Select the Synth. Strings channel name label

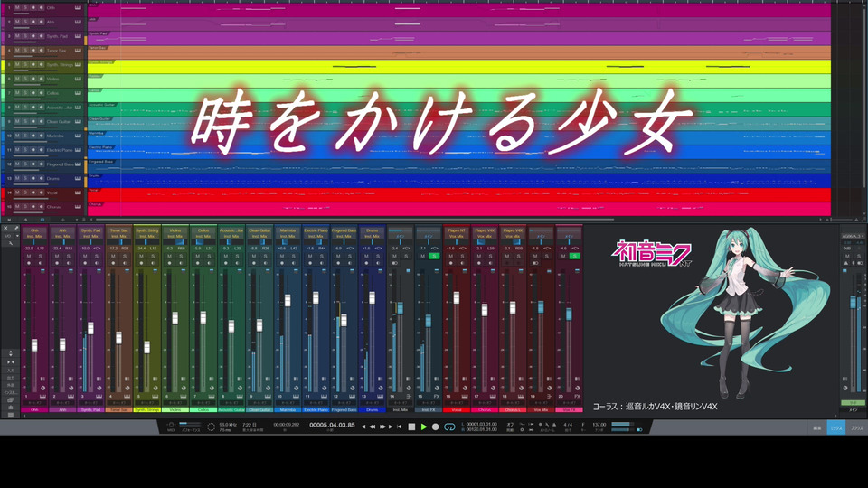[x=147, y=410]
